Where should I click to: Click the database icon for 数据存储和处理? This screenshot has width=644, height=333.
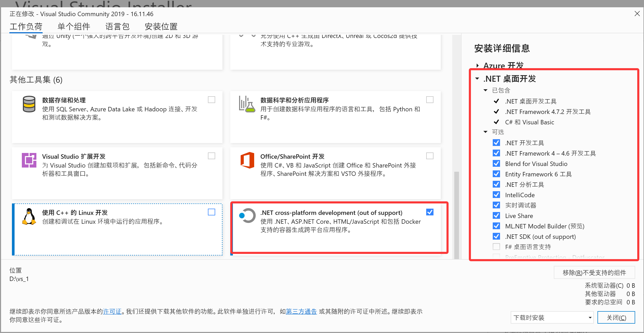(29, 104)
